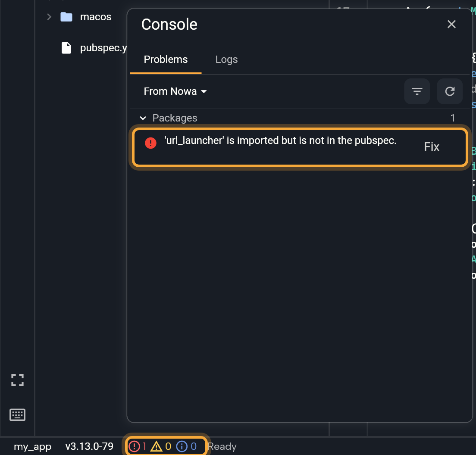Image resolution: width=476 pixels, height=455 pixels.
Task: Click the red error icon in problem row
Action: coord(150,143)
